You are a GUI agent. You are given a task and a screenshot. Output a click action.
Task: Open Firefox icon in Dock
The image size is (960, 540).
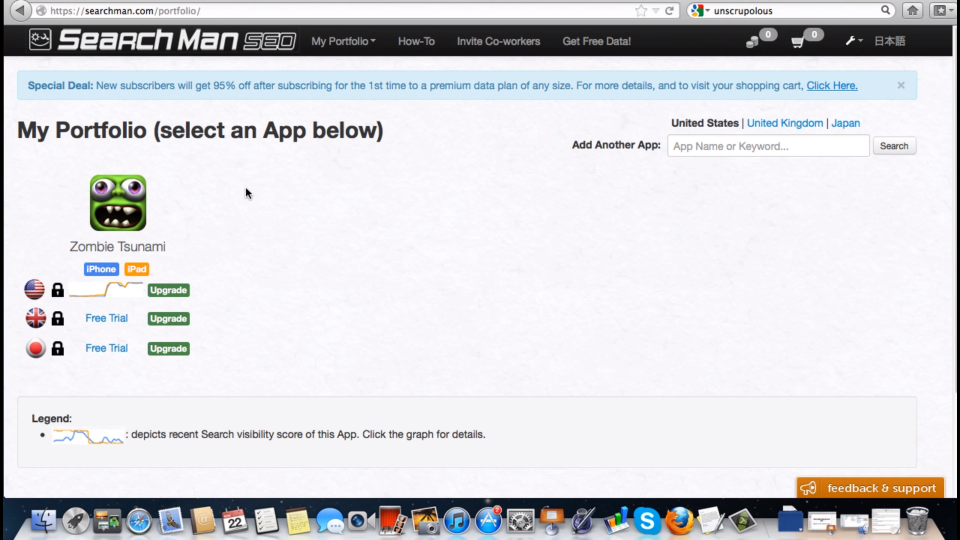click(679, 521)
